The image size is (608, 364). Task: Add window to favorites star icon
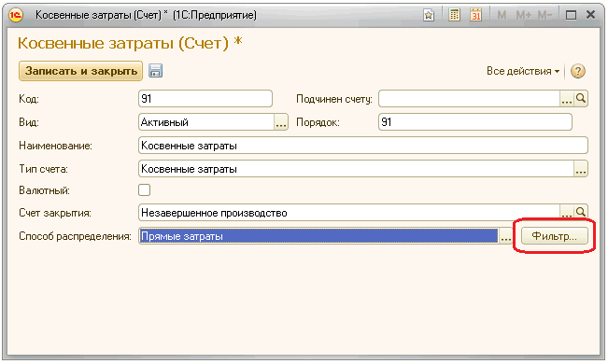coord(429,15)
